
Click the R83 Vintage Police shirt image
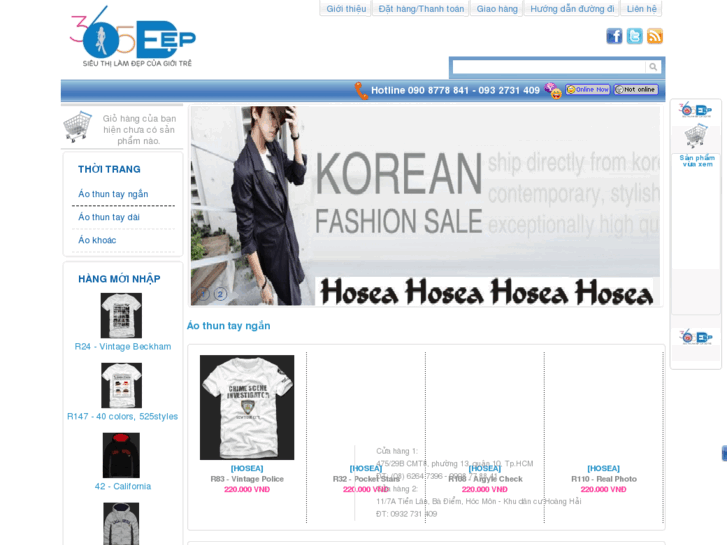pos(247,407)
